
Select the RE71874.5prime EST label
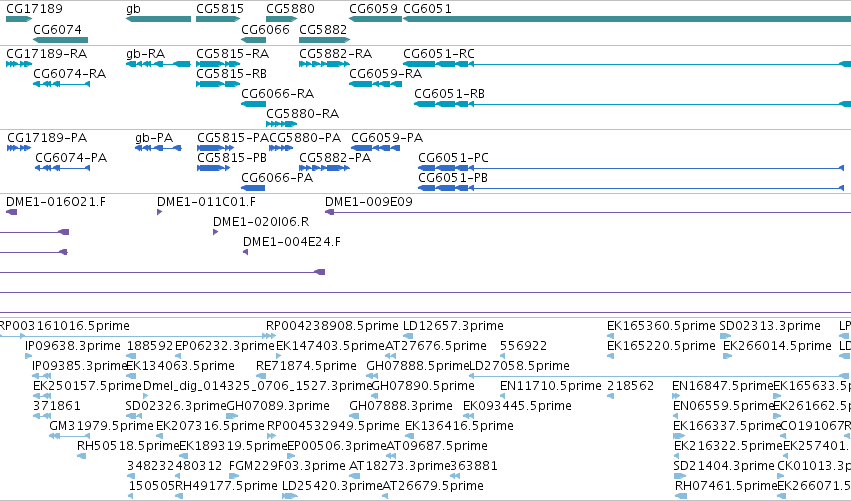[x=306, y=366]
